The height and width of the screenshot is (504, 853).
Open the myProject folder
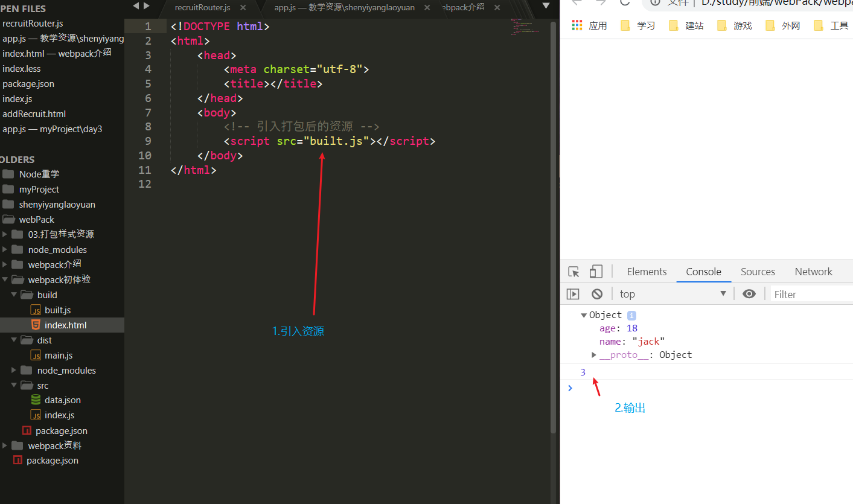click(x=39, y=190)
